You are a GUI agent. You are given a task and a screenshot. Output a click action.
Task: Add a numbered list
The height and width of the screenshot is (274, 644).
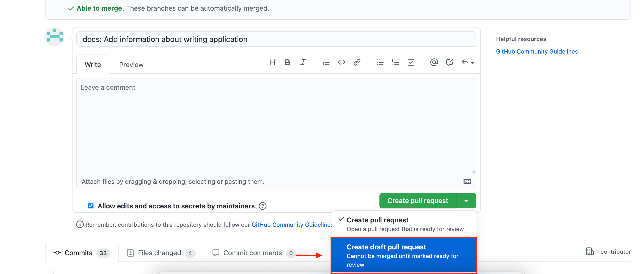[395, 62]
